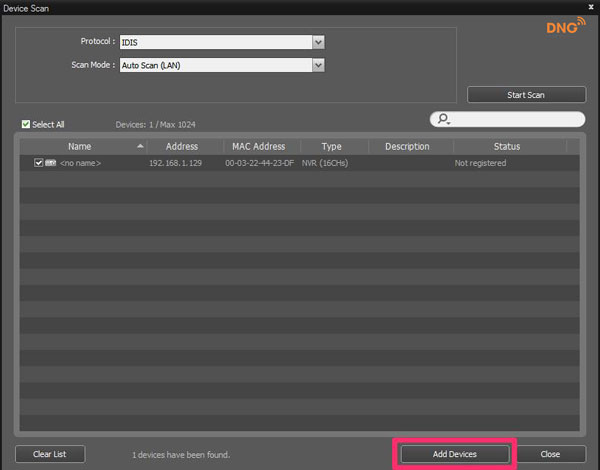The width and height of the screenshot is (600, 470).
Task: Click the sort arrow in Name header
Action: pos(140,146)
